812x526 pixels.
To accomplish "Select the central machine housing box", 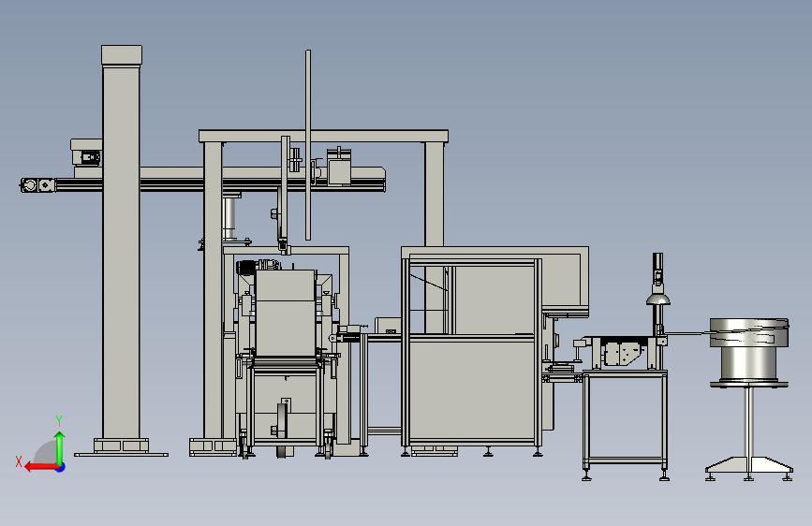I will pos(286,313).
